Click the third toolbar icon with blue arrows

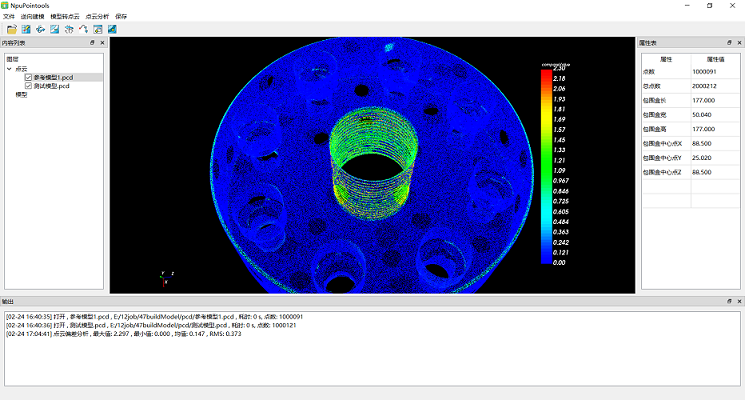click(x=40, y=29)
